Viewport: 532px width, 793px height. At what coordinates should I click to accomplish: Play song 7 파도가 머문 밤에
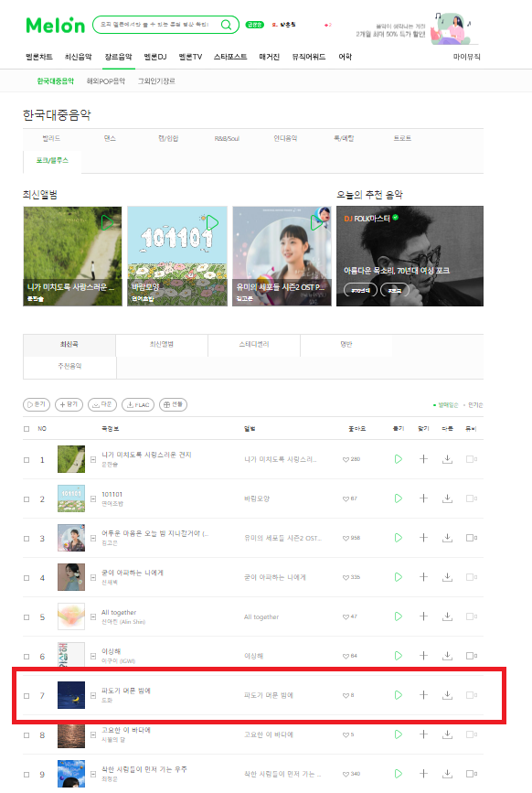[399, 695]
